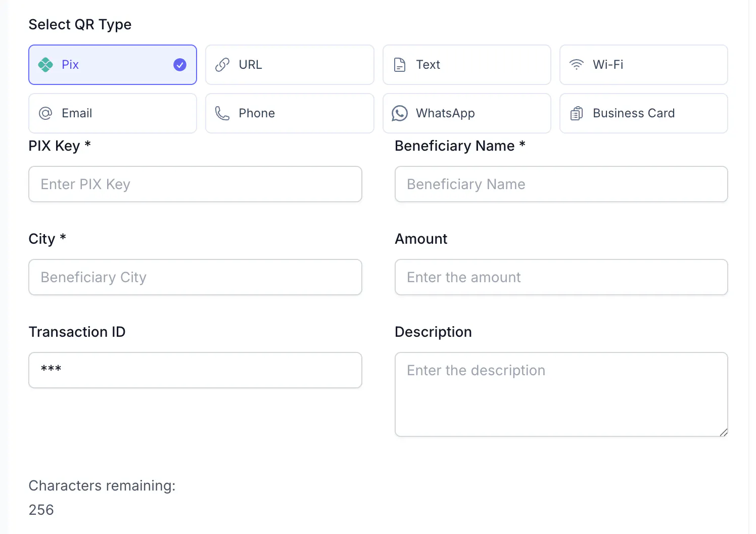Select the Pix QR type option
The image size is (756, 534).
tap(113, 65)
